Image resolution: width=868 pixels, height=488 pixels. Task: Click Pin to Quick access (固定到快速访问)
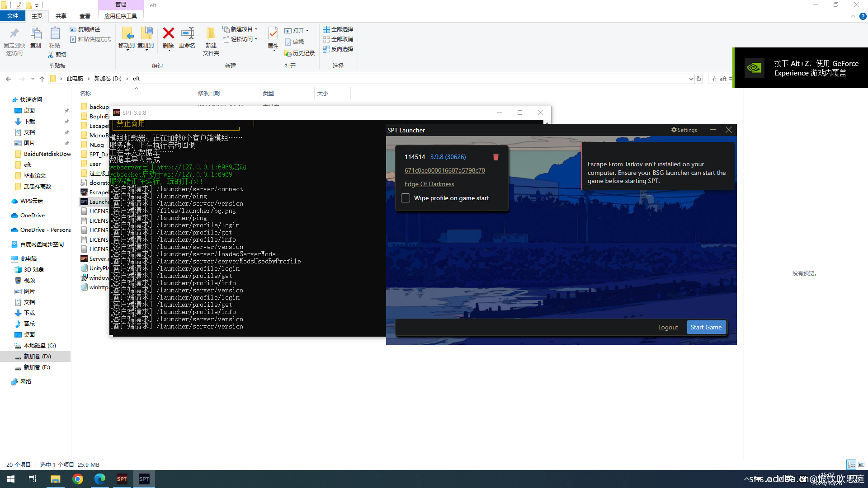pyautogui.click(x=14, y=41)
